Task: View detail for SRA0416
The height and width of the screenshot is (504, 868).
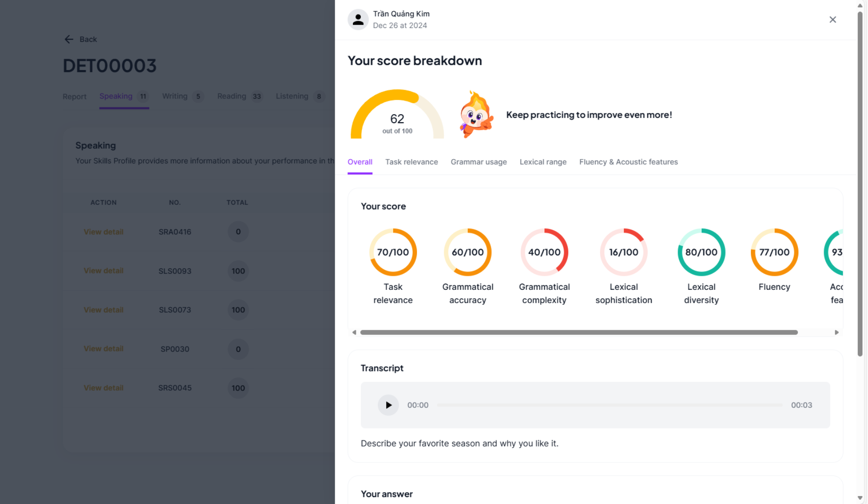Action: coord(104,232)
